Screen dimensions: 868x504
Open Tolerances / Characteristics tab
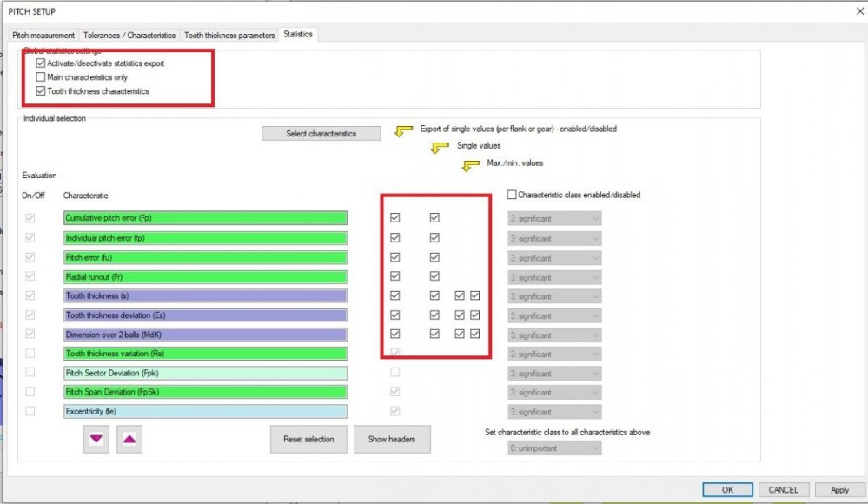coord(129,36)
